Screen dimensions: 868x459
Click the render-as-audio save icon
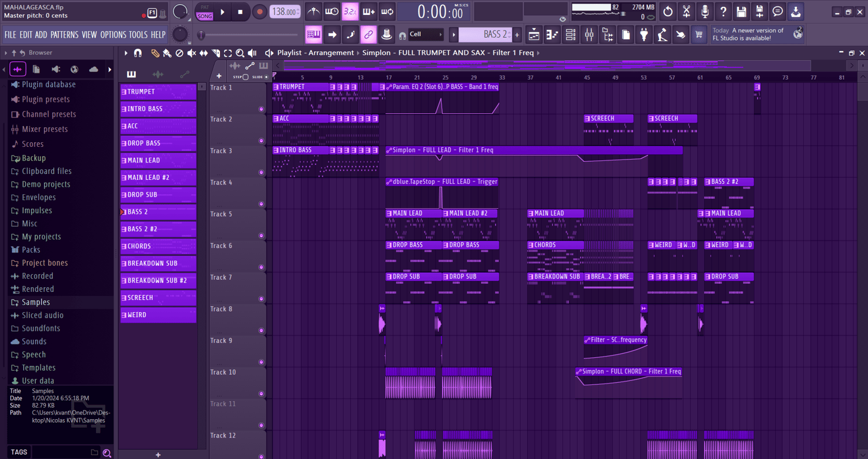pyautogui.click(x=760, y=11)
